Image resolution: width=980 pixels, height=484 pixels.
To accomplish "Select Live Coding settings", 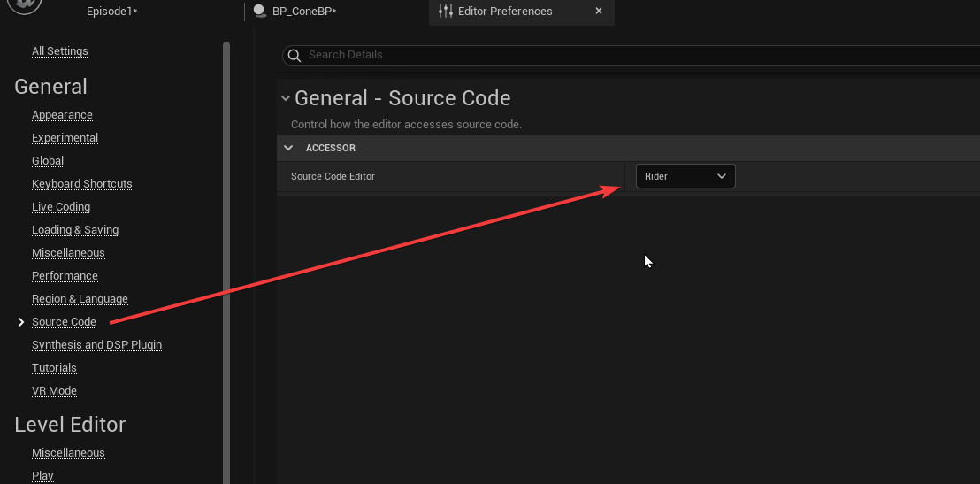I will tap(61, 207).
